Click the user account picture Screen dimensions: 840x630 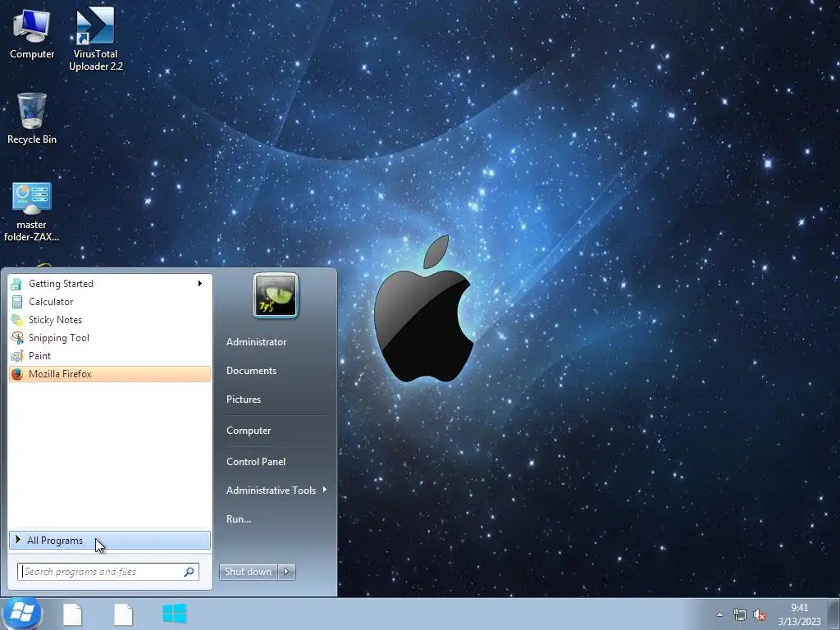[x=276, y=295]
